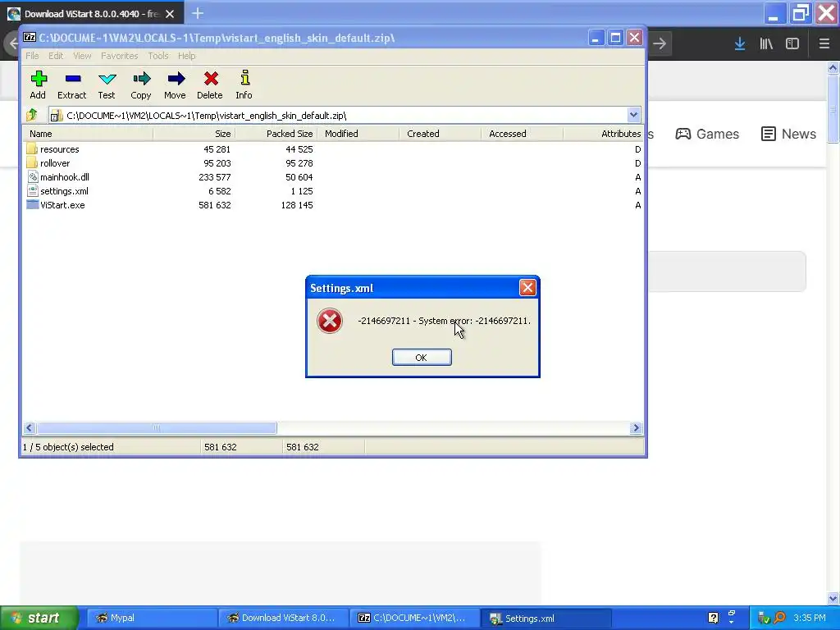Click the scroll right arrow in 7-Zip
Viewport: 840px width, 630px height.
[x=636, y=427]
